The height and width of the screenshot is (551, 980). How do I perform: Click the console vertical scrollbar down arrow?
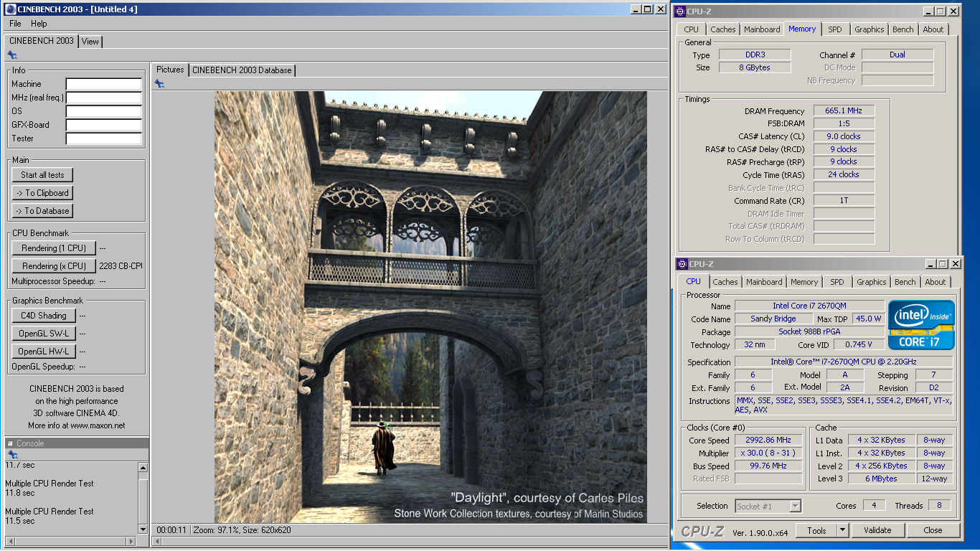(x=143, y=529)
